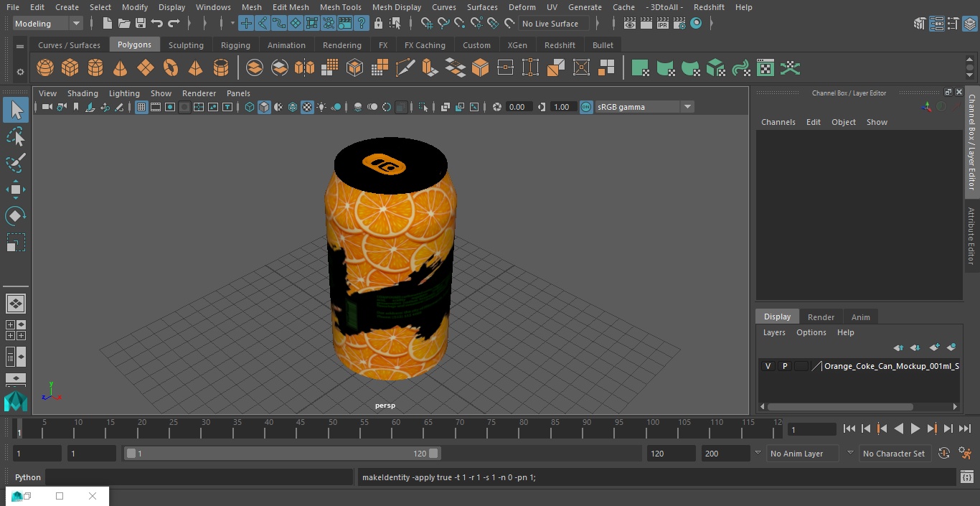Screen dimensions: 980x506
Task: Expand the collapsed status line arrow after redo
Action: point(189,24)
